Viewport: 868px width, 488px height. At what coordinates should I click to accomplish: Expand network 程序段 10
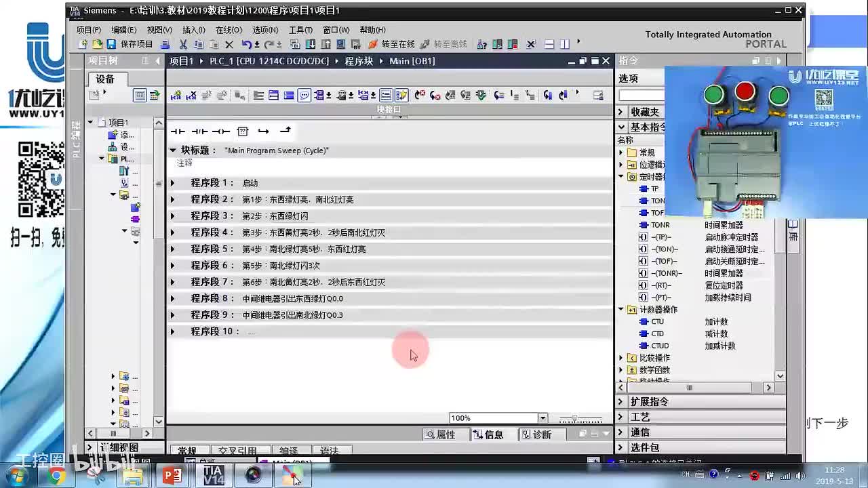pyautogui.click(x=172, y=332)
